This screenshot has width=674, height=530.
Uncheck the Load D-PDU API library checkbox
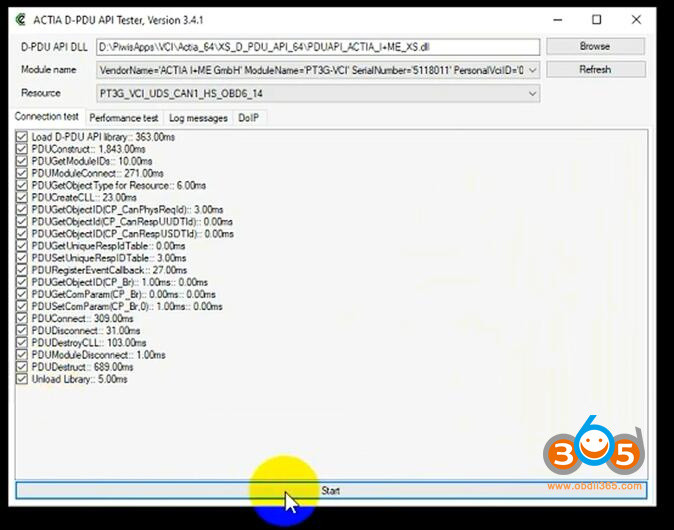click(x=23, y=137)
